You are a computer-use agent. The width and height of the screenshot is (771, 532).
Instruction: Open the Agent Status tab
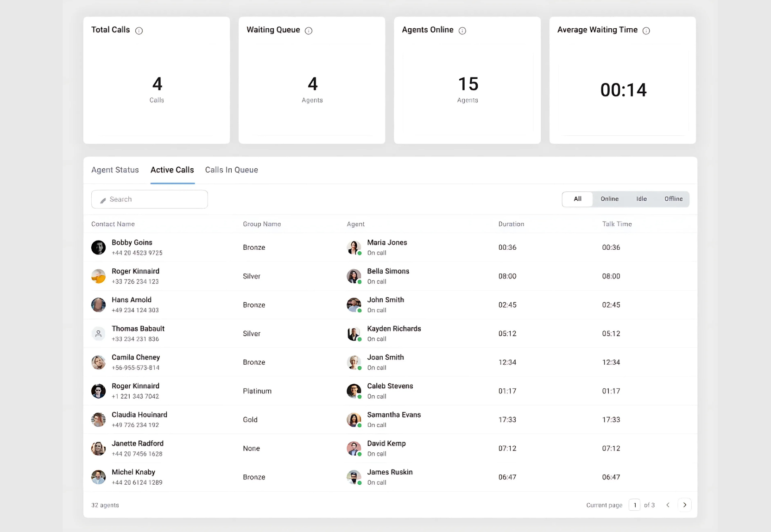click(115, 170)
